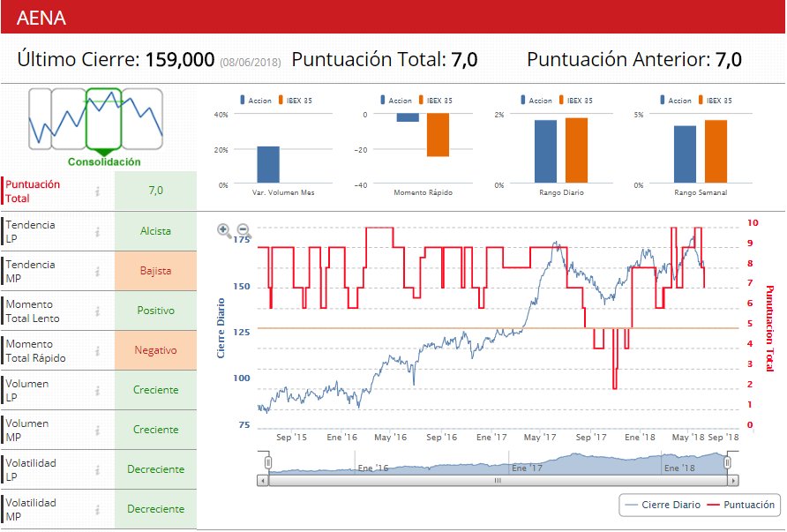Toggle Accion legend in Momento Rápido chart
The image size is (787, 532).
click(396, 101)
